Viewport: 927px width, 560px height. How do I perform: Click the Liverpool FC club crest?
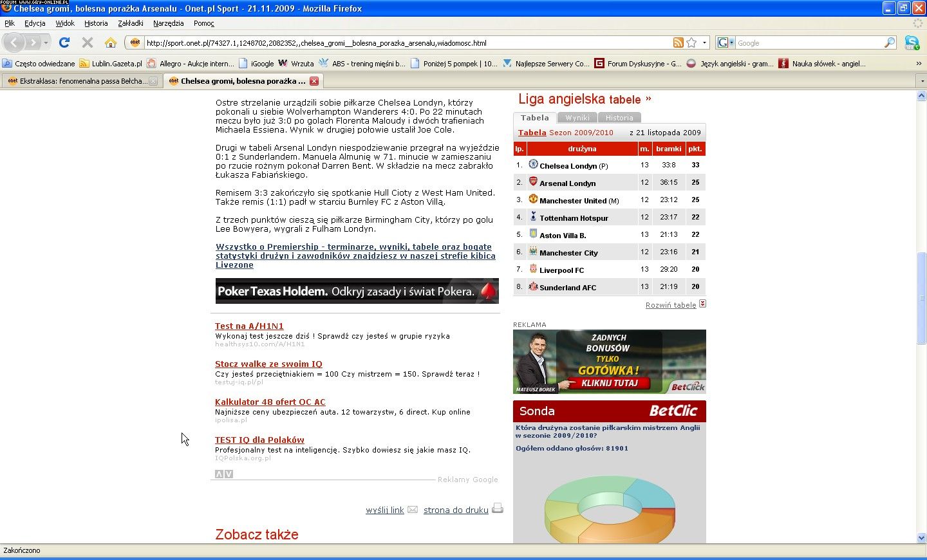click(x=533, y=268)
